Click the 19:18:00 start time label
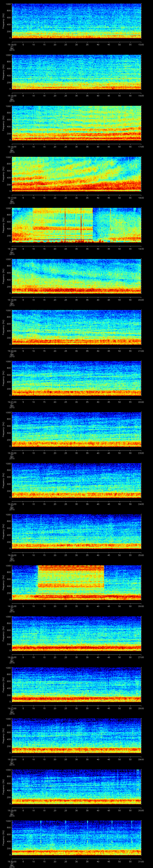Image resolution: width=153 pixels, height=868 pixels. click(x=12, y=249)
